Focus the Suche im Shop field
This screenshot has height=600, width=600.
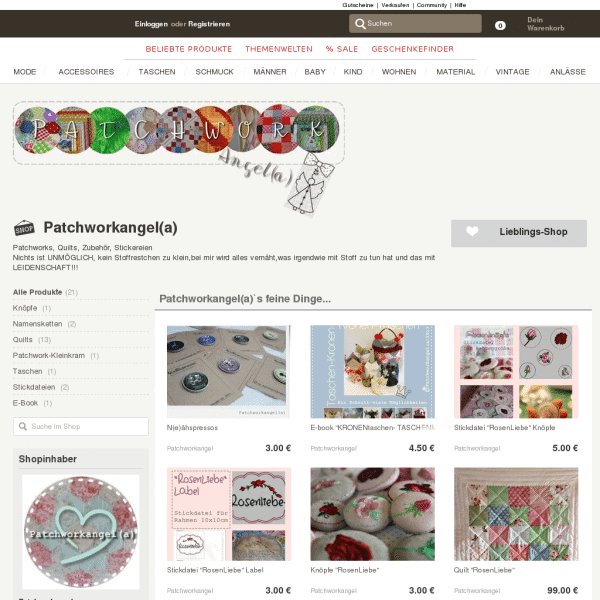[x=81, y=426]
